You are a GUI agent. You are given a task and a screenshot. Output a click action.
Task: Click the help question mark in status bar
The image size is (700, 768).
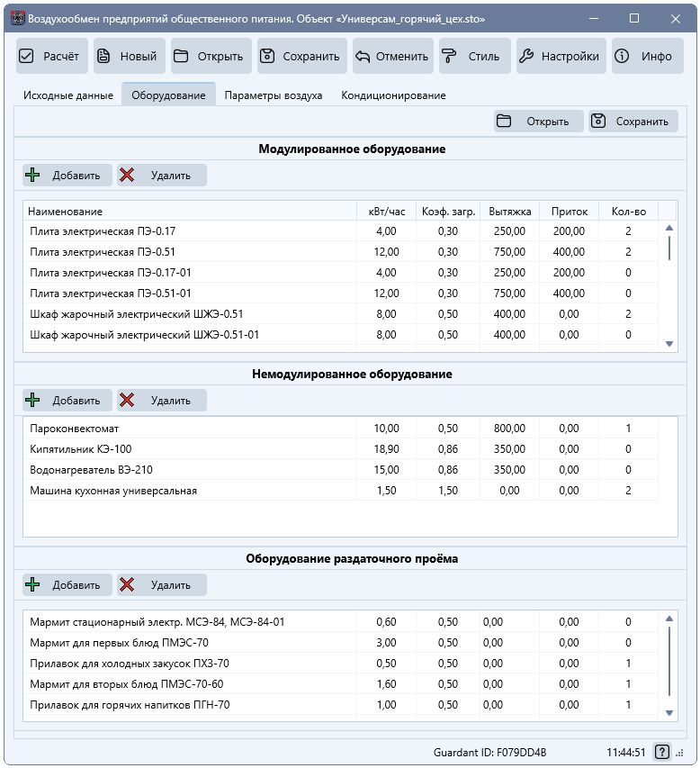pos(661,752)
